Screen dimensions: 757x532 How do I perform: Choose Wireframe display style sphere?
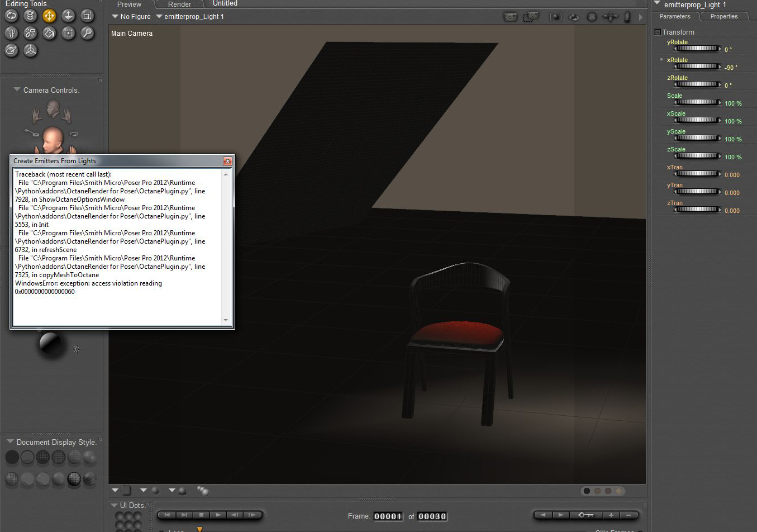click(43, 458)
